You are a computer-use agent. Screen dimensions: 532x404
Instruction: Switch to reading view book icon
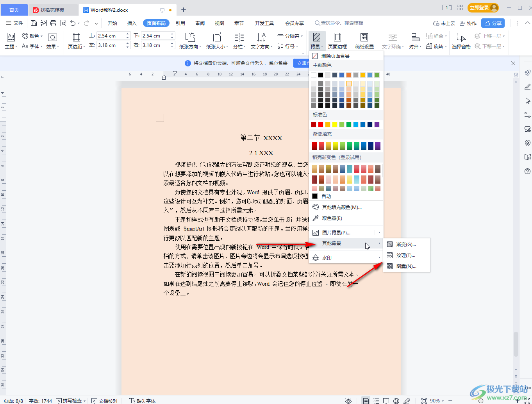(386, 401)
